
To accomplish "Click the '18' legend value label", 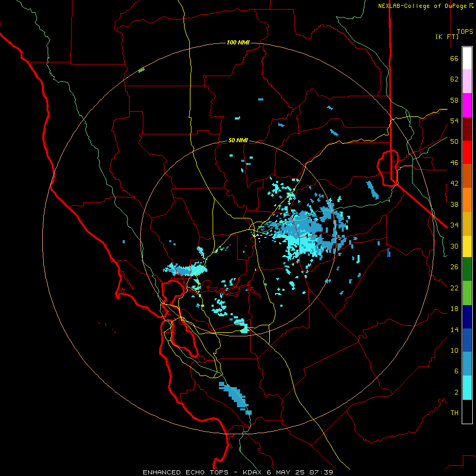I will tap(454, 309).
